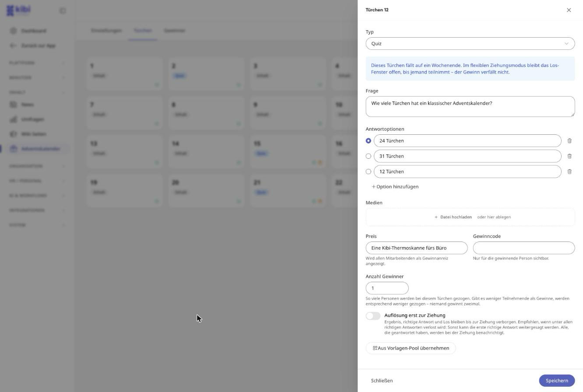Click 'Aus Vorlagen-Pool übernehmen'
This screenshot has width=583, height=392.
pos(411,348)
